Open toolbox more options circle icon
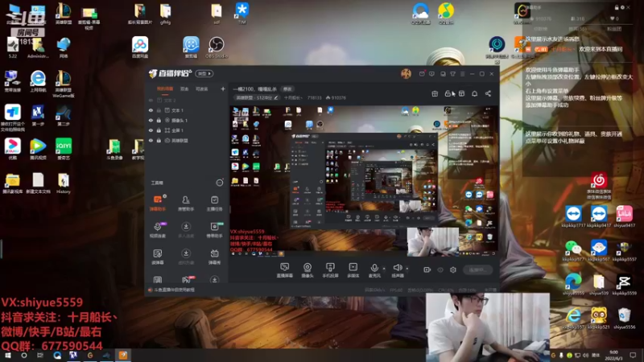644x362 pixels. click(x=220, y=183)
